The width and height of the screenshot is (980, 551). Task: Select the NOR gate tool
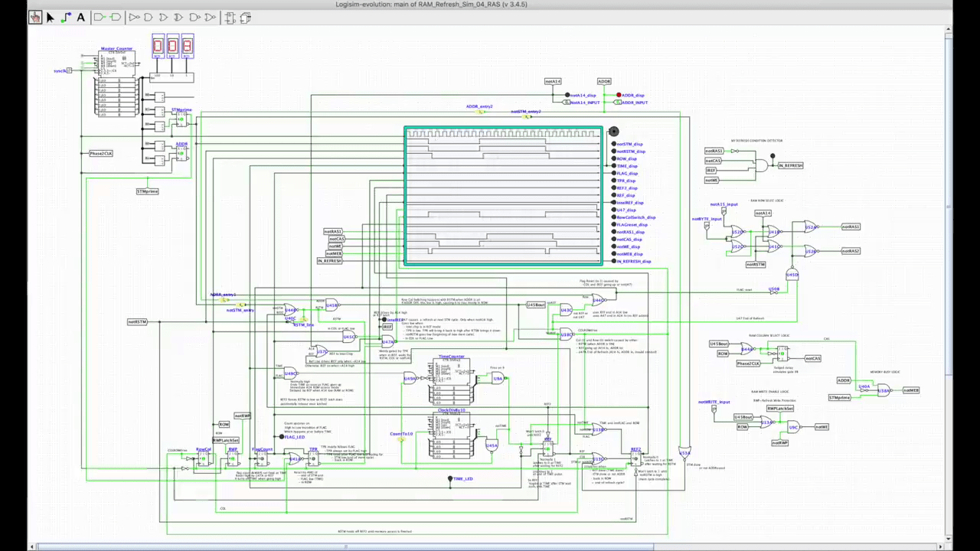(x=210, y=17)
